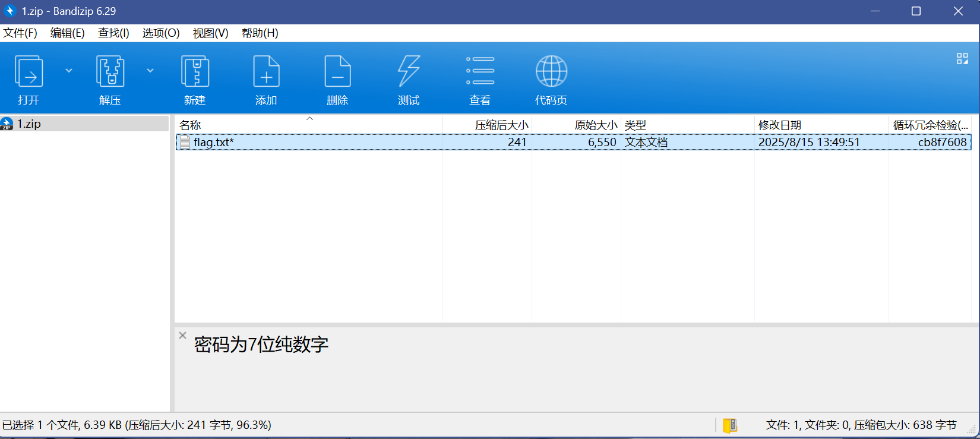Viewport: 980px width, 439px height.
Task: Expand the dropdown arrow next to 打开
Action: coord(69,71)
